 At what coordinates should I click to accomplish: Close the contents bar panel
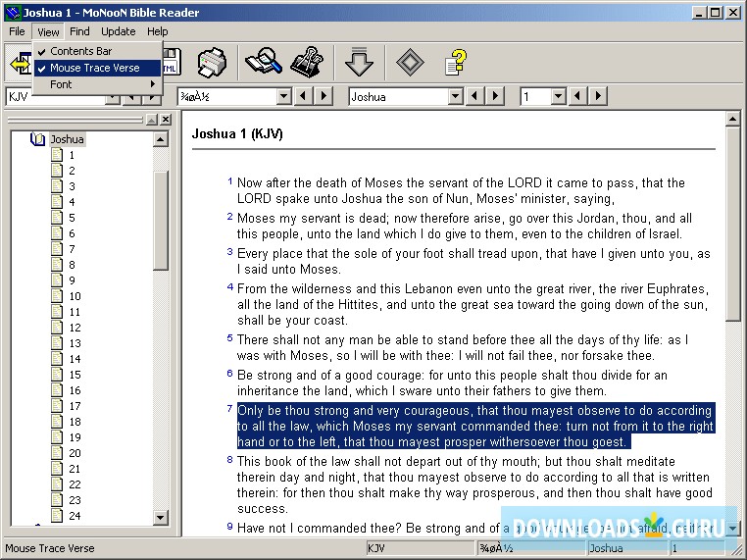166,120
